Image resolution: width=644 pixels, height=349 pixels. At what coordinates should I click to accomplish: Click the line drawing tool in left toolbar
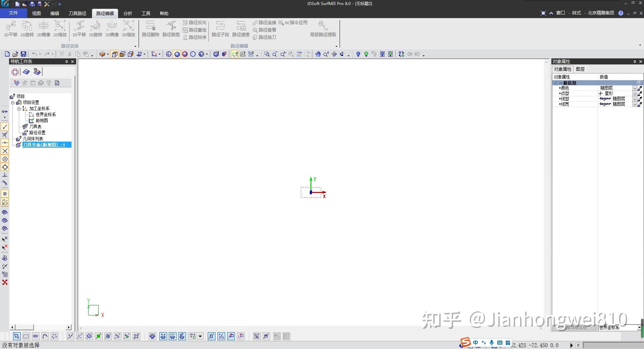[5, 127]
